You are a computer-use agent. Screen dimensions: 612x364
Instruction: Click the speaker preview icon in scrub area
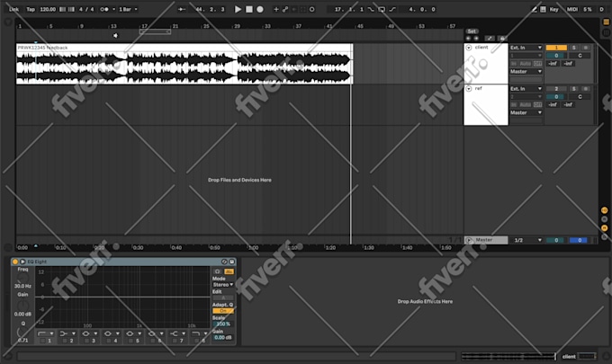(115, 35)
